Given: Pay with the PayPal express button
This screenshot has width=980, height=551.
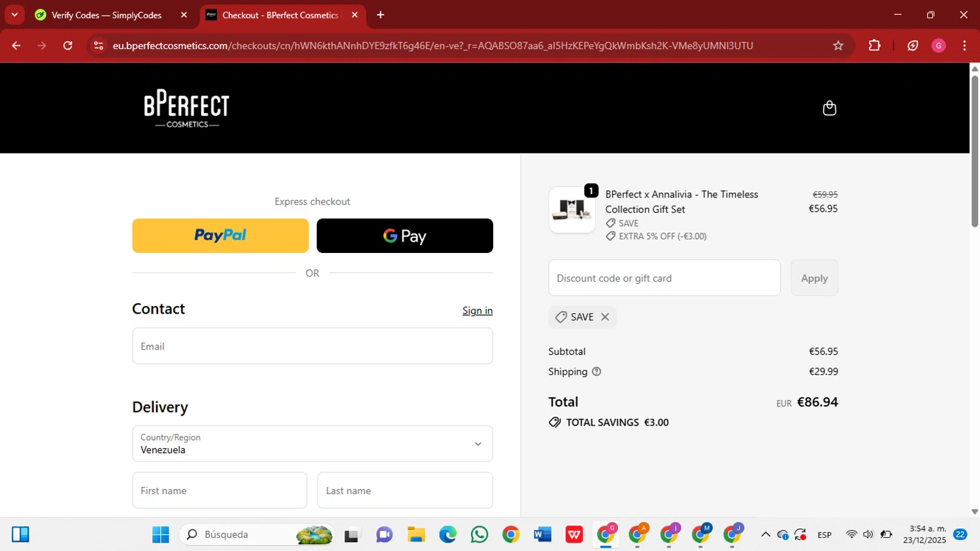Looking at the screenshot, I should click(220, 235).
